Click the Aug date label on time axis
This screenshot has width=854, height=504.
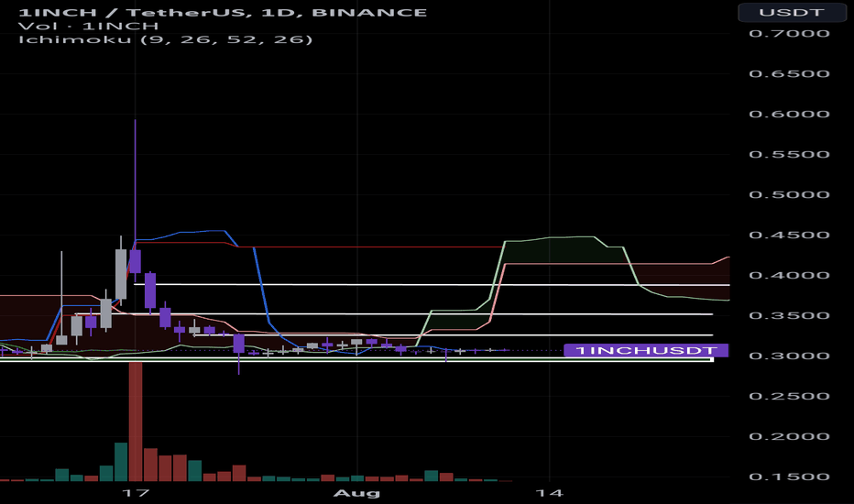(x=356, y=493)
